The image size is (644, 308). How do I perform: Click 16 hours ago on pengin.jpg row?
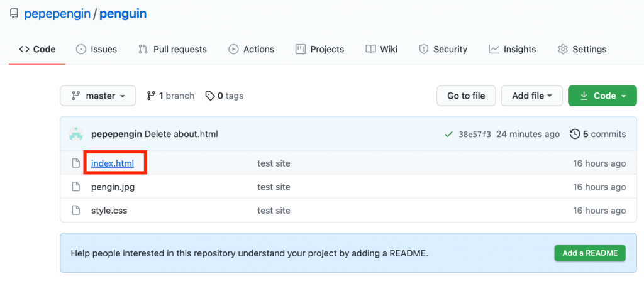599,187
